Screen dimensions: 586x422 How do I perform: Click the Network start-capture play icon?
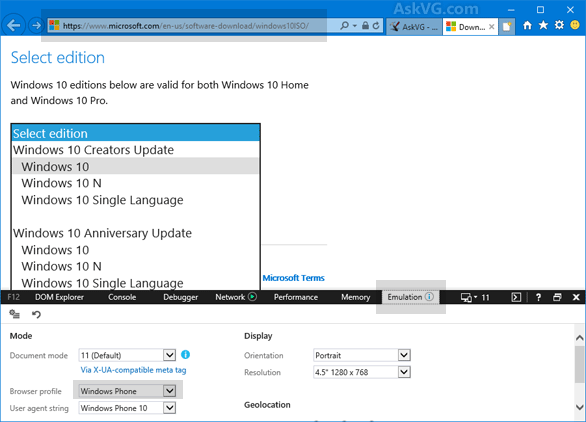point(253,297)
